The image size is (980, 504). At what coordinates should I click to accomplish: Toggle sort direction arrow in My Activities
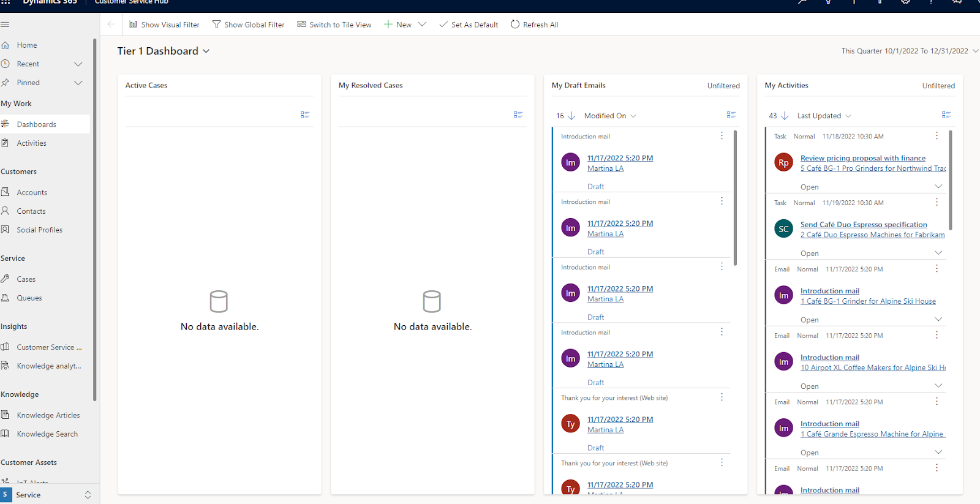tap(785, 116)
